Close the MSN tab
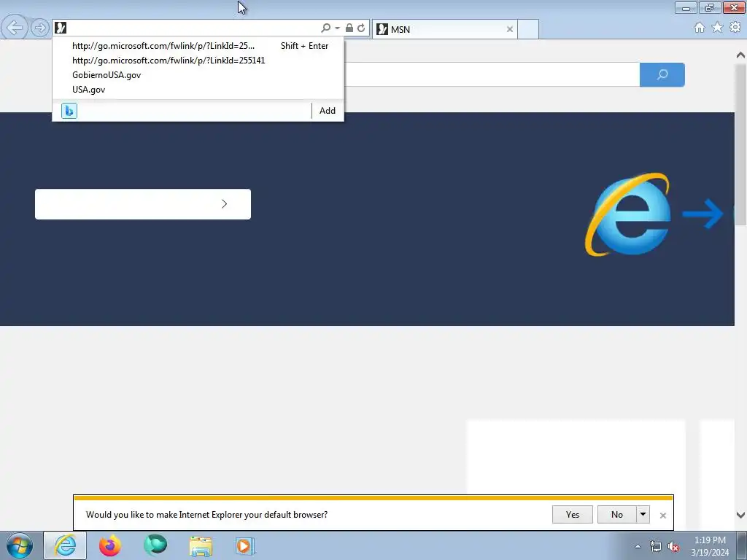The height and width of the screenshot is (560, 747). (510, 29)
